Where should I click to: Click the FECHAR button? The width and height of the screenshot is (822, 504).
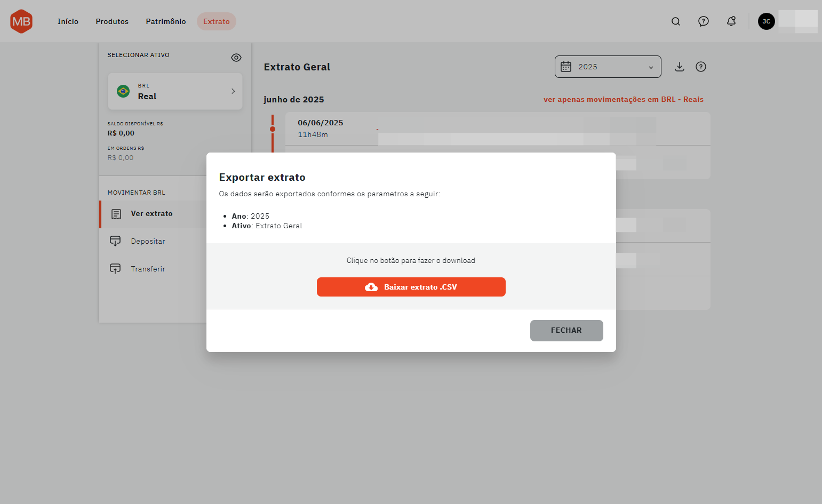point(566,331)
